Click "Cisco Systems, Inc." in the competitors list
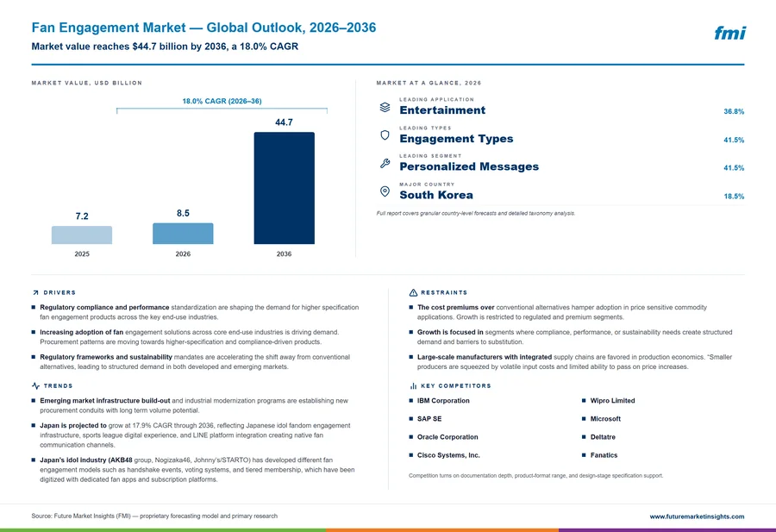The width and height of the screenshot is (776, 532). [448, 455]
